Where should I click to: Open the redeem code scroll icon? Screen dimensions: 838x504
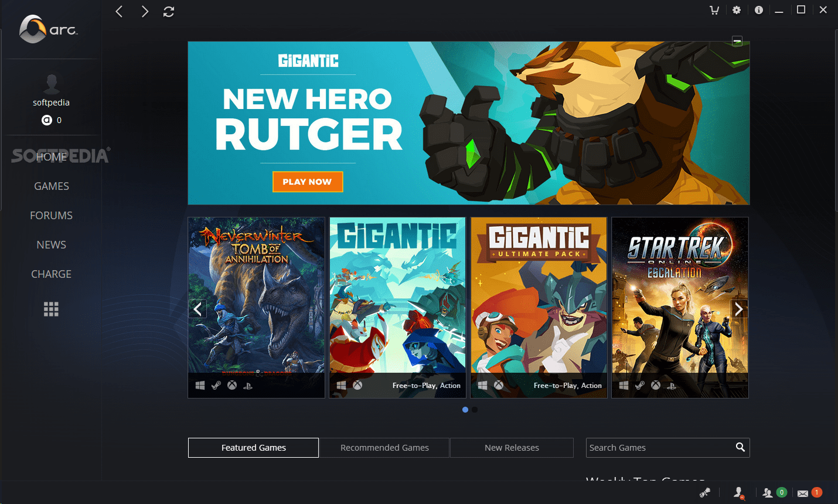click(x=705, y=493)
